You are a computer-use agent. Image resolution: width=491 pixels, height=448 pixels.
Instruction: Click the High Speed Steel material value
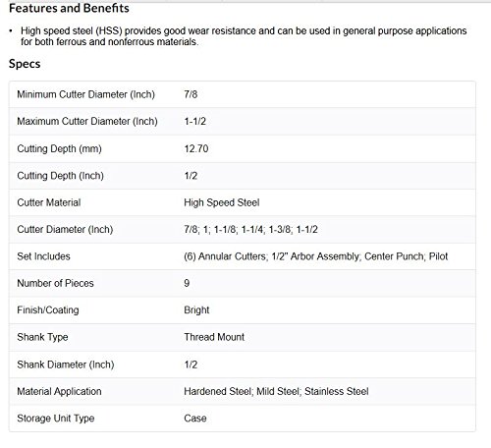pyautogui.click(x=222, y=202)
